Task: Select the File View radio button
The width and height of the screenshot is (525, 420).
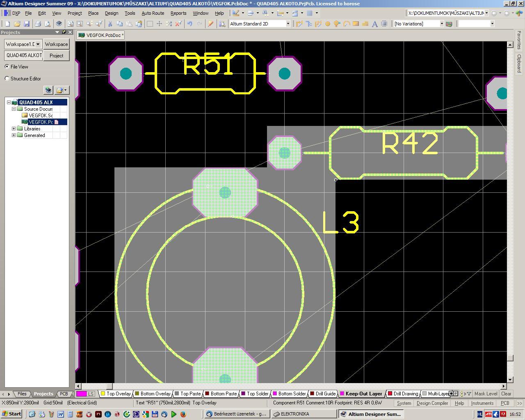Action: [7, 66]
